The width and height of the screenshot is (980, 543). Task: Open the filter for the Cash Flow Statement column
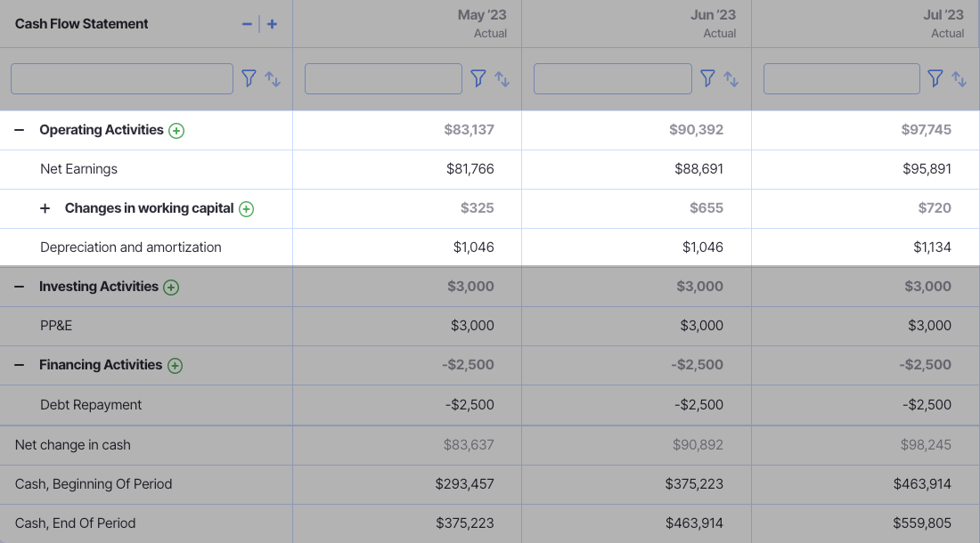[249, 78]
